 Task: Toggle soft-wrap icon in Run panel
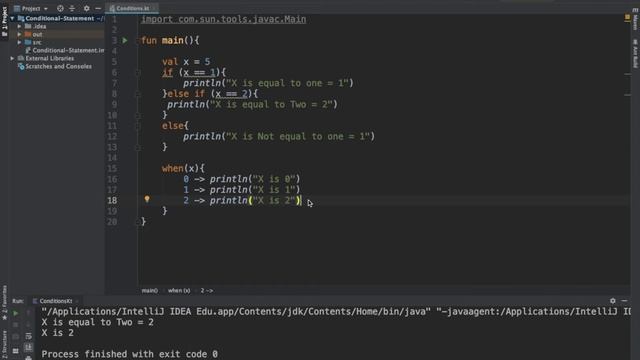[29, 336]
